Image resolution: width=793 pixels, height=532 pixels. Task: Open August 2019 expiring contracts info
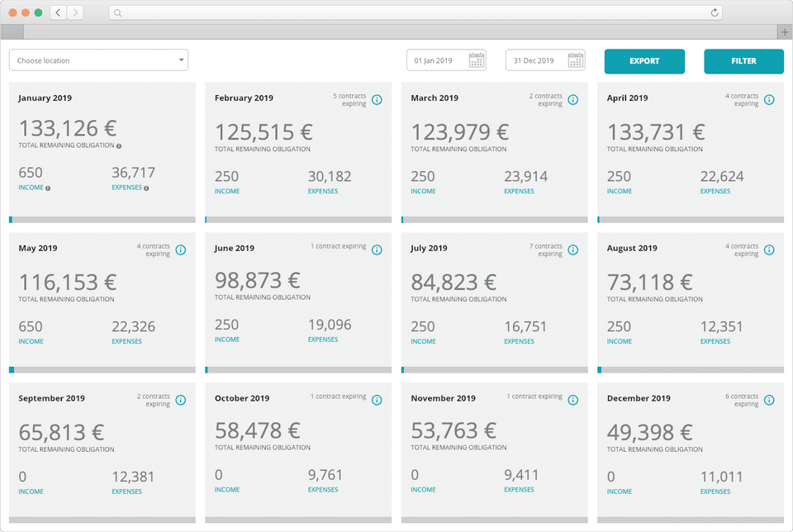tap(769, 249)
